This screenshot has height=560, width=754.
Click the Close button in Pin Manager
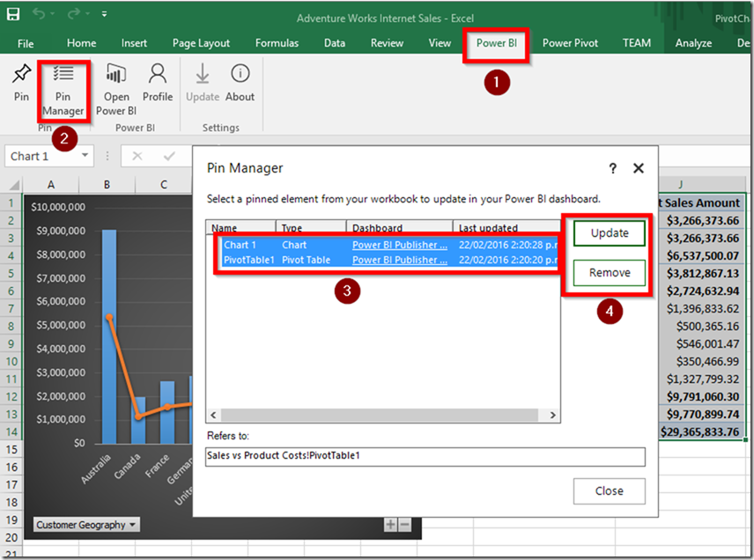coord(610,490)
